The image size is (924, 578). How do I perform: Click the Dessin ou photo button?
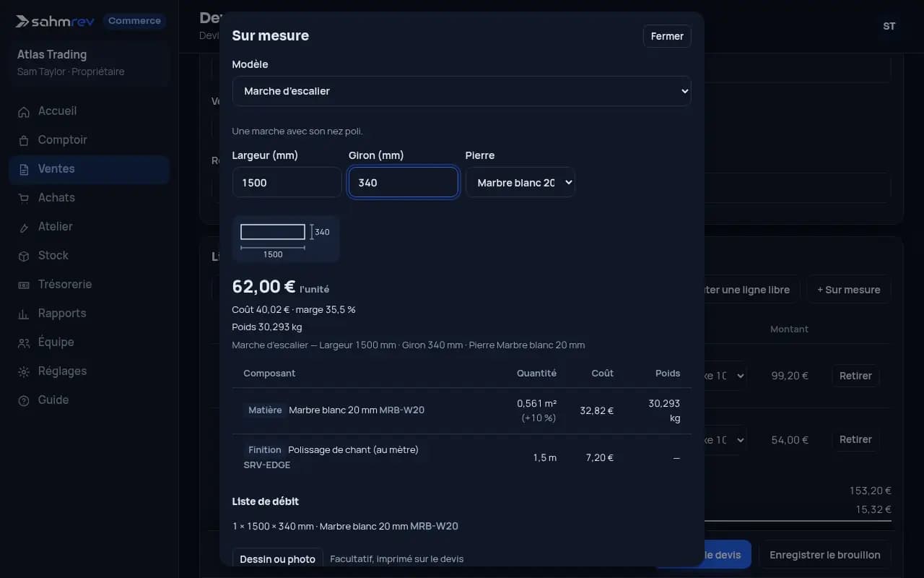coord(277,558)
